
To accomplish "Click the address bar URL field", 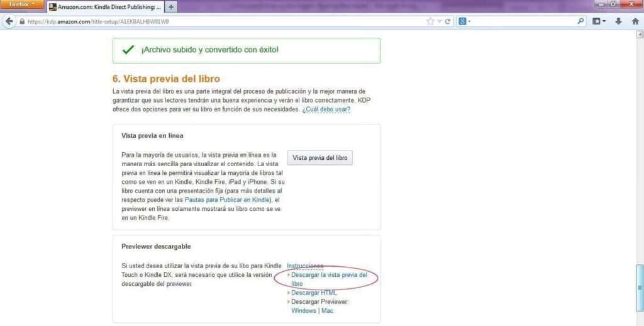I will tap(220, 21).
